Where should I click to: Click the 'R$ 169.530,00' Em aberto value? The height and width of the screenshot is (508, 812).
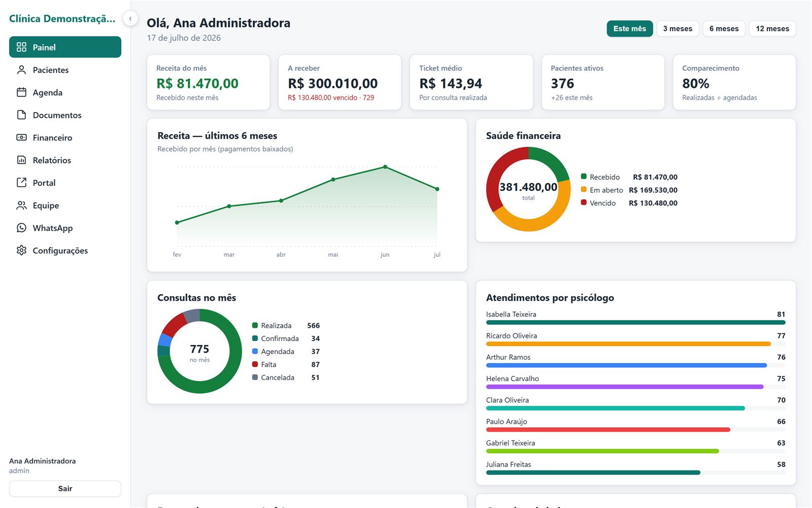tap(653, 190)
